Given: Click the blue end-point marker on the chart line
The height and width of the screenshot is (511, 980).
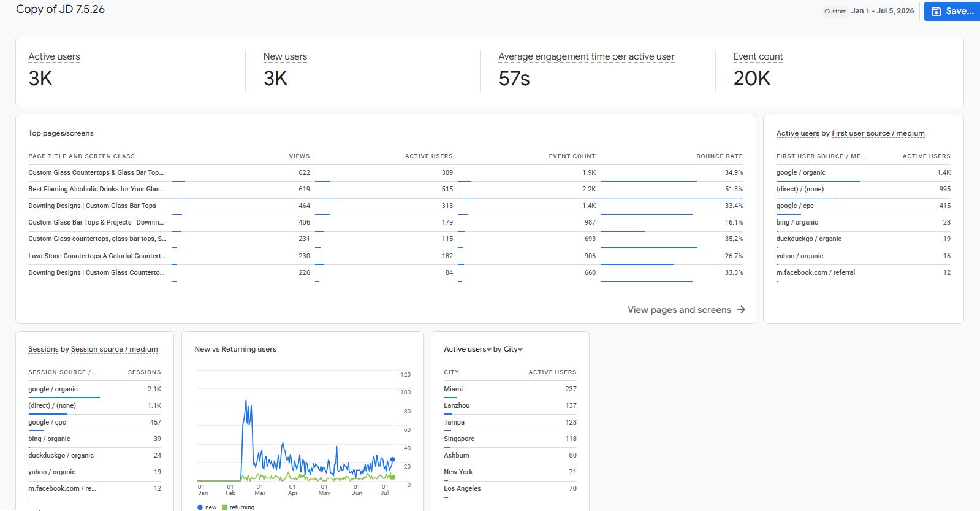Looking at the screenshot, I should [x=392, y=459].
